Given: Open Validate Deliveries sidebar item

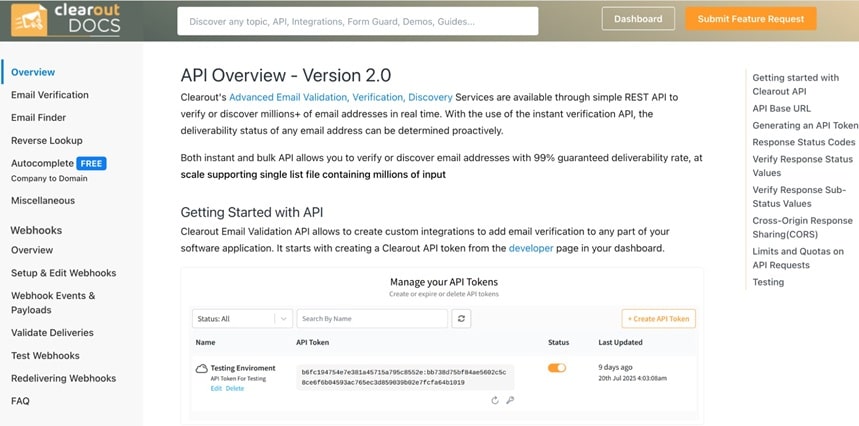Looking at the screenshot, I should coord(52,333).
